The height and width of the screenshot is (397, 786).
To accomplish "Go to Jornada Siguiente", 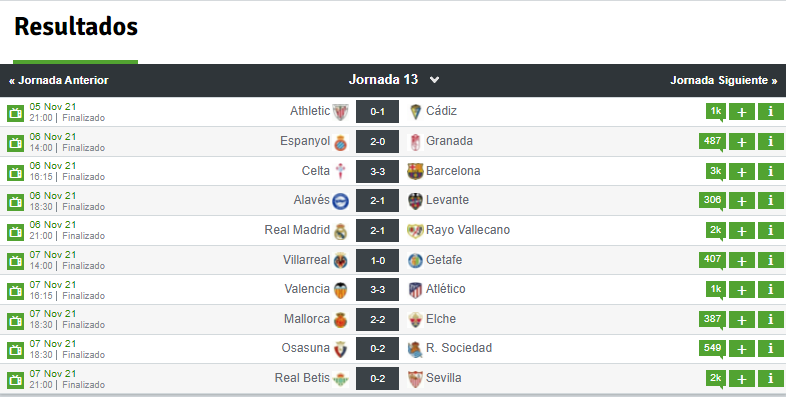I will 724,80.
